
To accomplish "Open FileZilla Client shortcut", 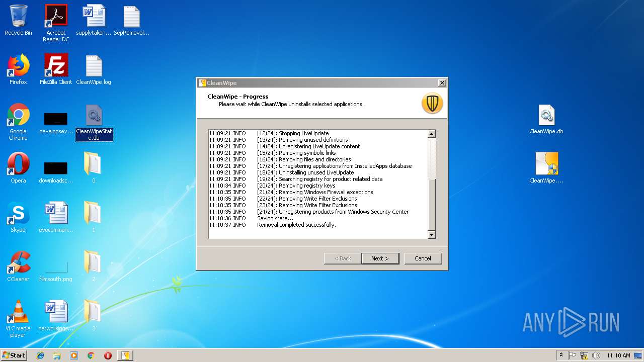I will [x=56, y=69].
